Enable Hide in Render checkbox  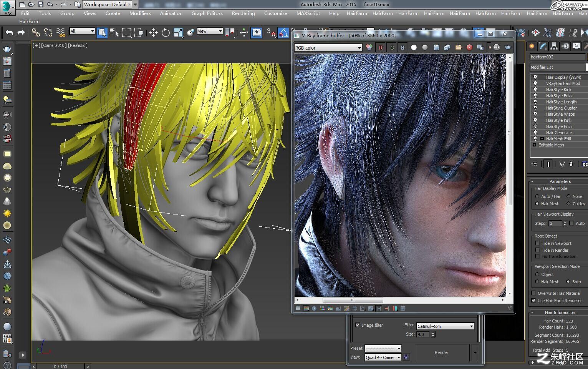click(x=537, y=250)
